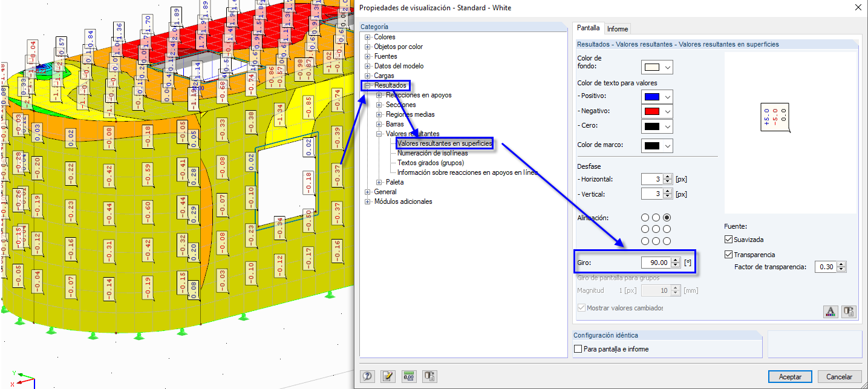Screen dimensions: 868x389
Task: Open the Cero color dropdown arrow
Action: coord(667,126)
